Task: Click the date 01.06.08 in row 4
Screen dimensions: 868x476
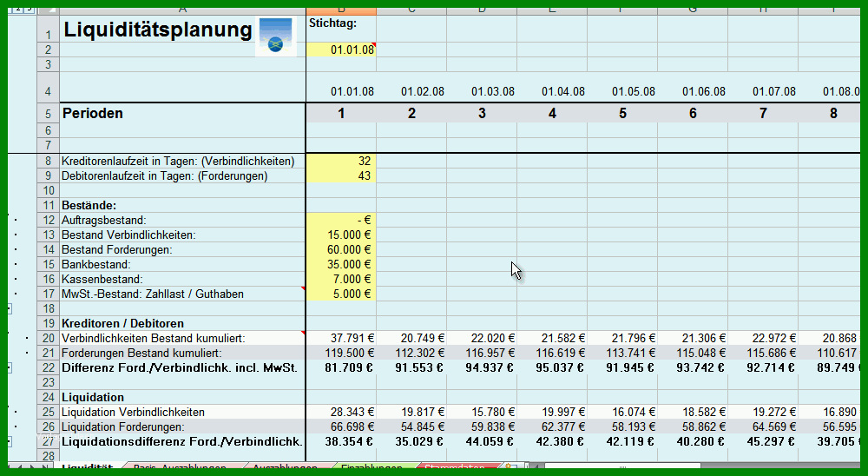Action: point(704,91)
